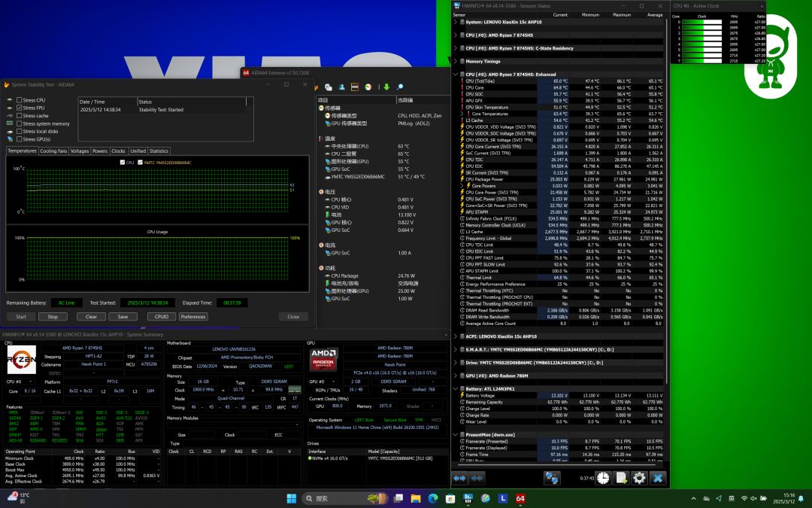Collapse the Battery: ATL L24N3PK1 section

click(456, 389)
